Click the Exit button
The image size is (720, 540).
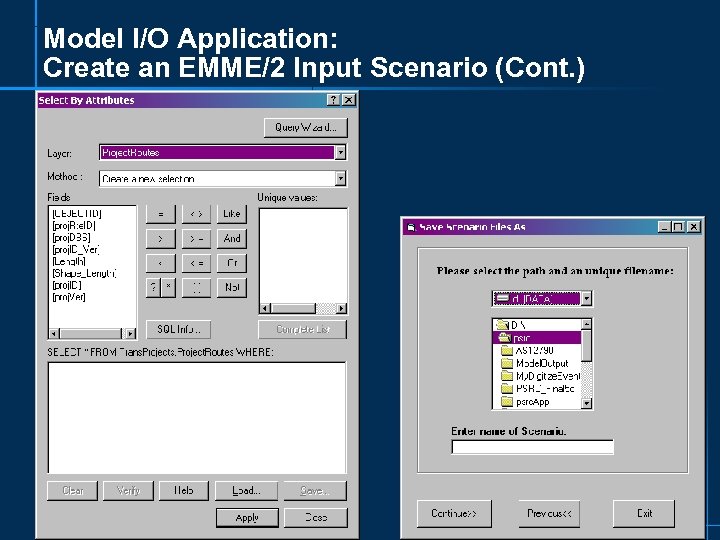[x=644, y=513]
